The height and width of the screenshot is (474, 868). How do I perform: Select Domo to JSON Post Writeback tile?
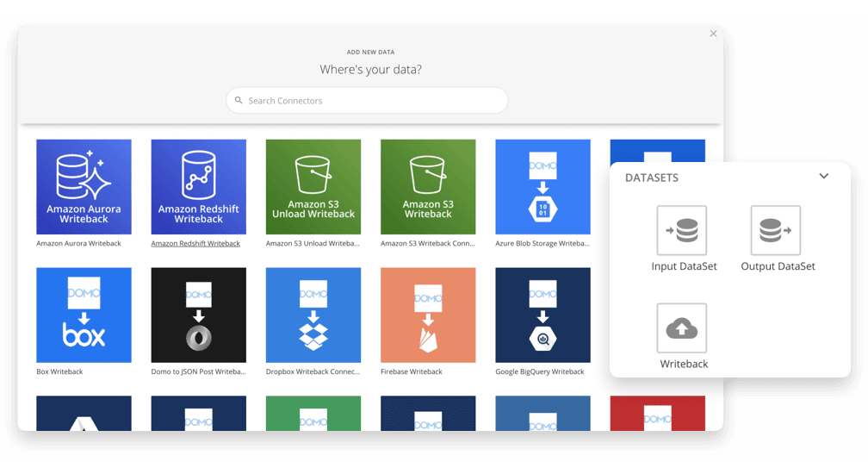click(198, 315)
